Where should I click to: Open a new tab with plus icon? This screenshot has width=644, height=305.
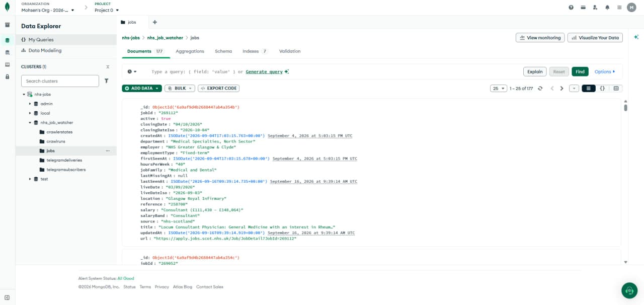click(154, 22)
